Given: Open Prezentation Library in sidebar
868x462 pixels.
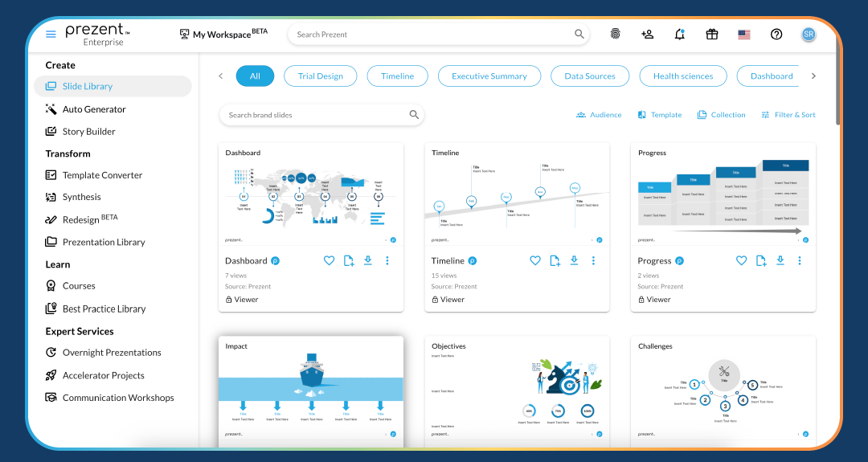Looking at the screenshot, I should pyautogui.click(x=95, y=242).
